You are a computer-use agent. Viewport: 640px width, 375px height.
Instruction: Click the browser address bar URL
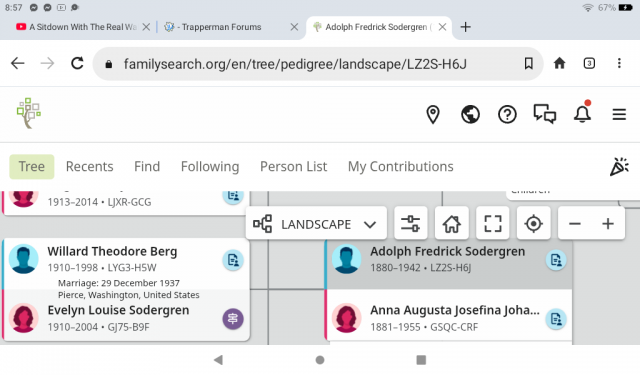295,64
